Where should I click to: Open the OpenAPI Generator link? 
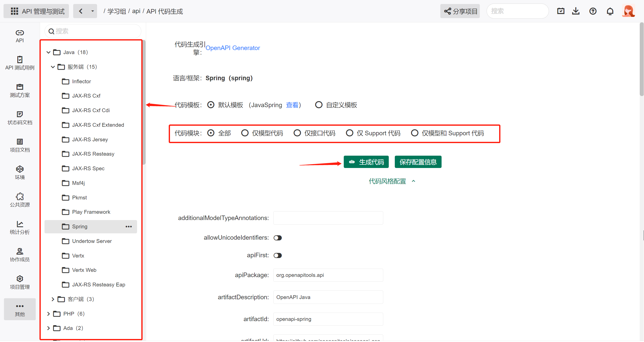pyautogui.click(x=233, y=48)
